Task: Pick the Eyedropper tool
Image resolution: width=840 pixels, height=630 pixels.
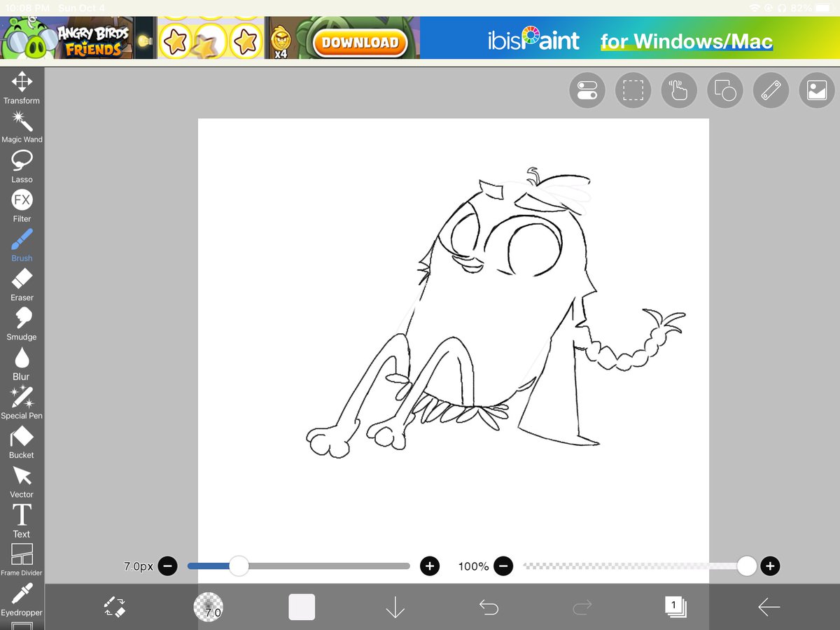Action: [22, 600]
